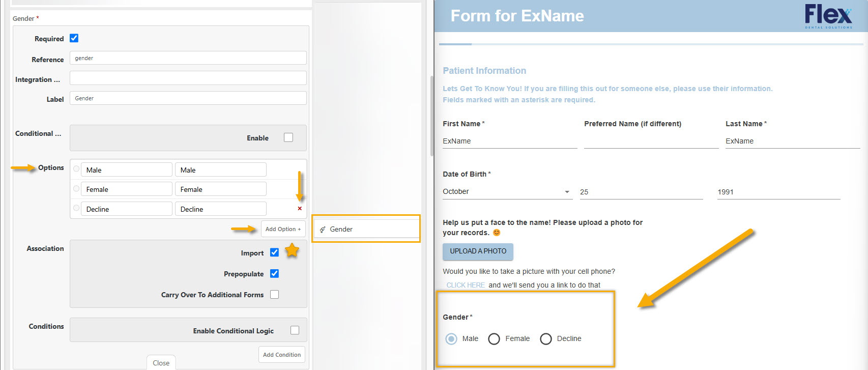Click the Options label in editor
868x370 pixels.
coord(51,167)
